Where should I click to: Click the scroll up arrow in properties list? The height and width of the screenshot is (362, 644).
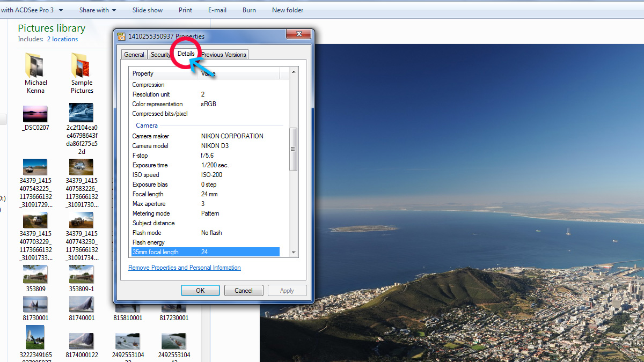293,71
